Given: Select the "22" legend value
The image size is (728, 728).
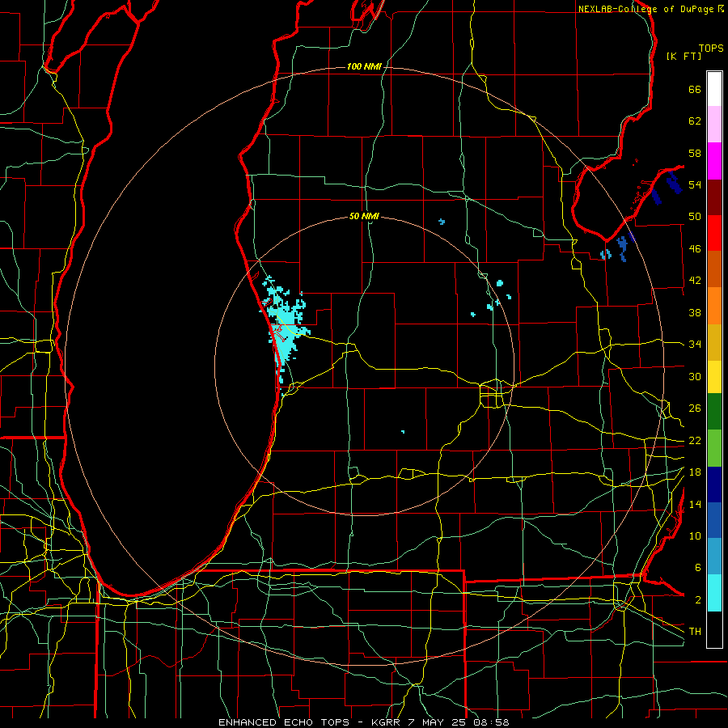Looking at the screenshot, I should coord(695,440).
